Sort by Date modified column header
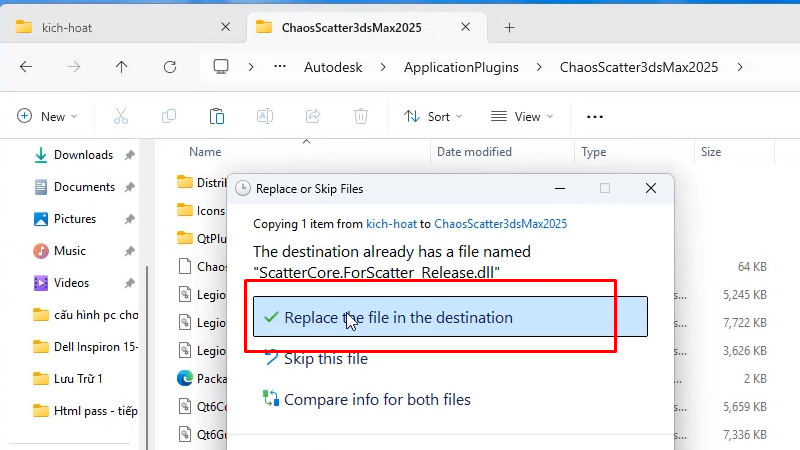Screen dimensions: 800x450 (x=474, y=152)
